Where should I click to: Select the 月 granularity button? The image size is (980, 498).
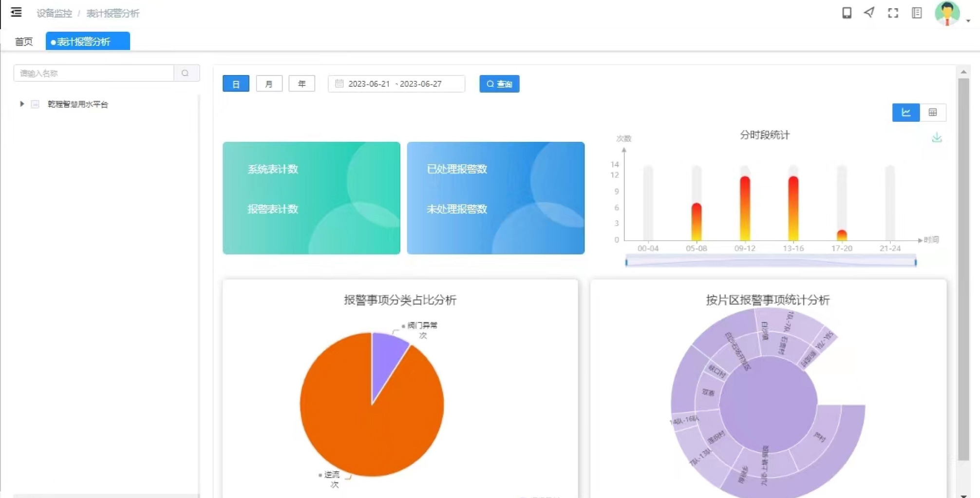[x=269, y=84]
